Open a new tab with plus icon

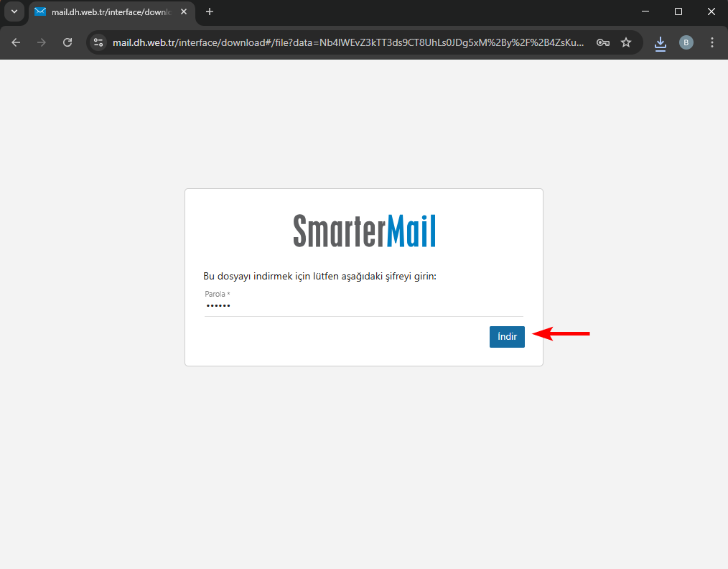point(210,12)
